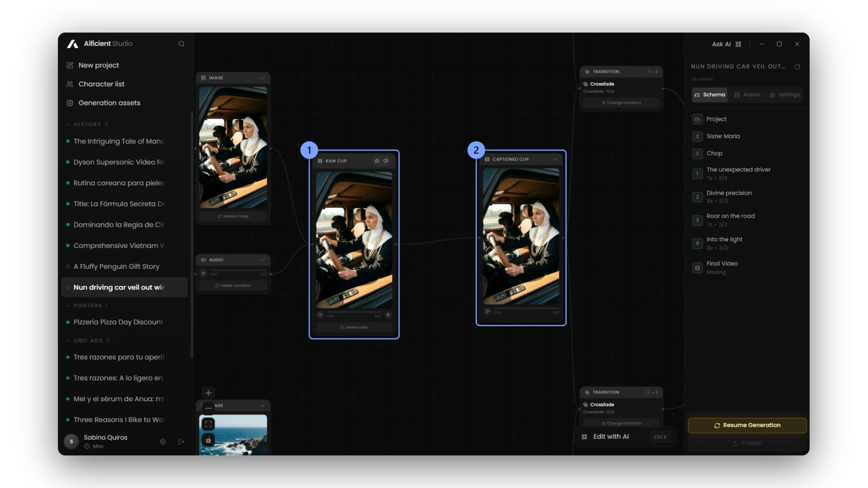Click the Aificient Studio logo

100,44
